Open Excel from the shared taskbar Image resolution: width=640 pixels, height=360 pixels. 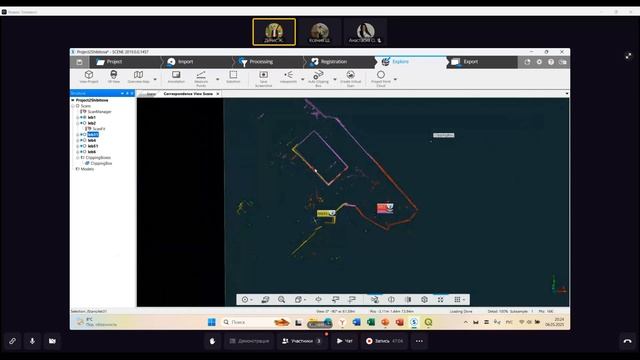[371, 322]
